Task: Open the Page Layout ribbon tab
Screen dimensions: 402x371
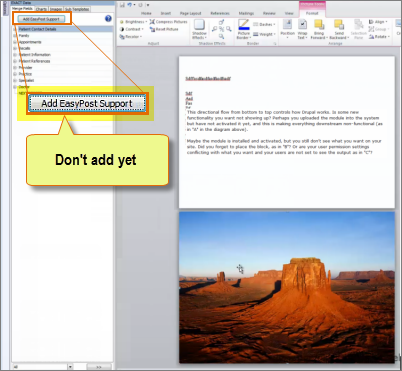Action: (x=190, y=13)
